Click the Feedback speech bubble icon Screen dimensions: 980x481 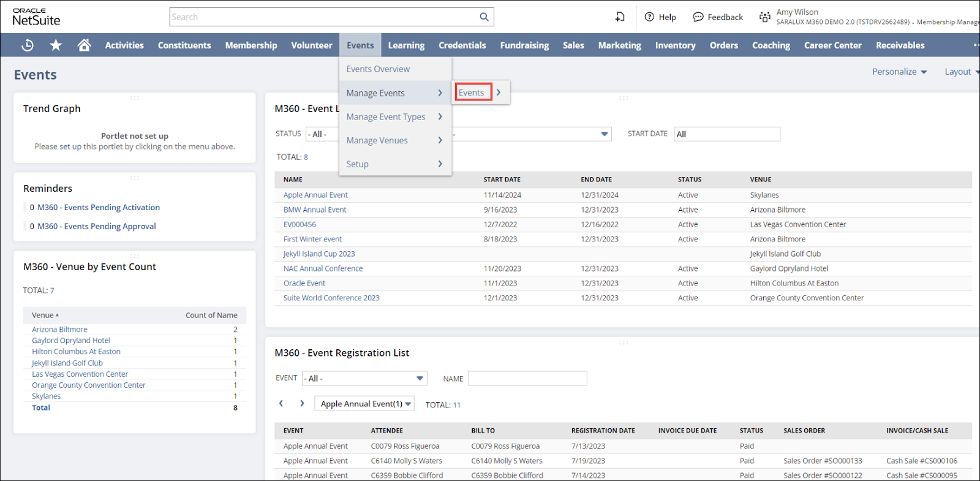(x=698, y=17)
